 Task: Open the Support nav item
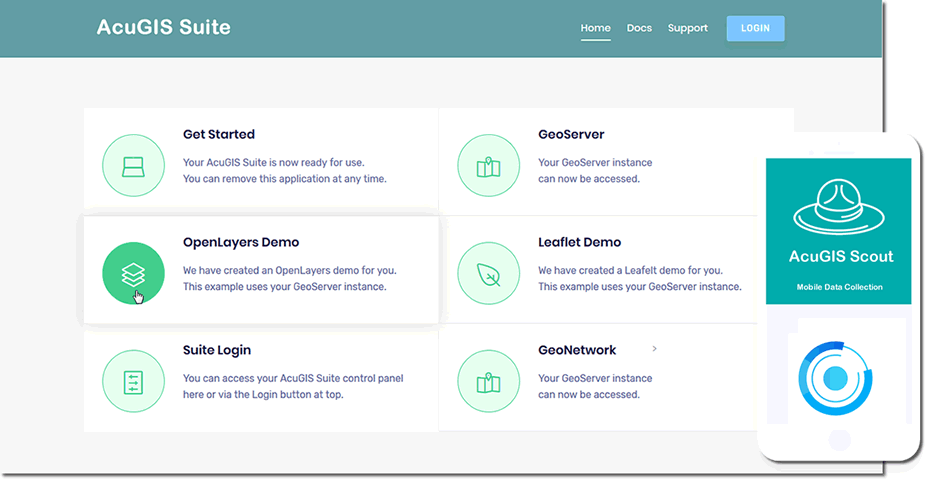coord(687,28)
